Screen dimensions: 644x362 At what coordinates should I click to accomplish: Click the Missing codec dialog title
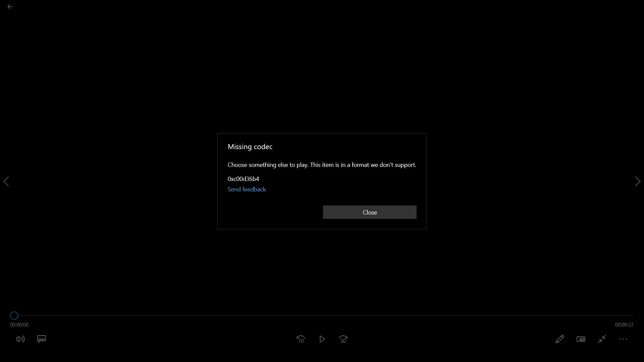pyautogui.click(x=250, y=147)
